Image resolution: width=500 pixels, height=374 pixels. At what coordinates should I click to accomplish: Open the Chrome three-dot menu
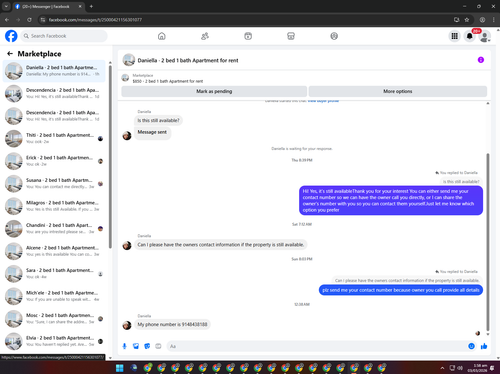(494, 20)
